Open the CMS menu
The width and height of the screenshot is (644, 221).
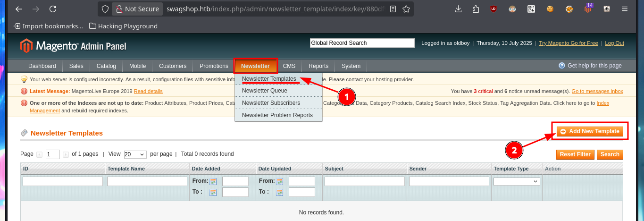click(289, 66)
